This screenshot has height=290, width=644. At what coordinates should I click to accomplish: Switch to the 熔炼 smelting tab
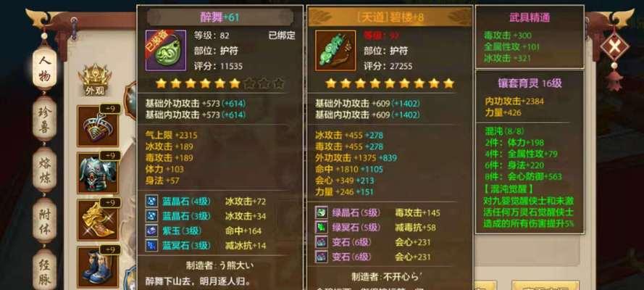pos(45,170)
